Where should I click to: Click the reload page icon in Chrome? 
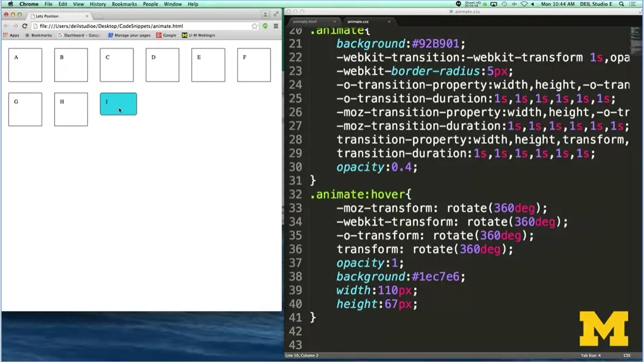[x=25, y=25]
